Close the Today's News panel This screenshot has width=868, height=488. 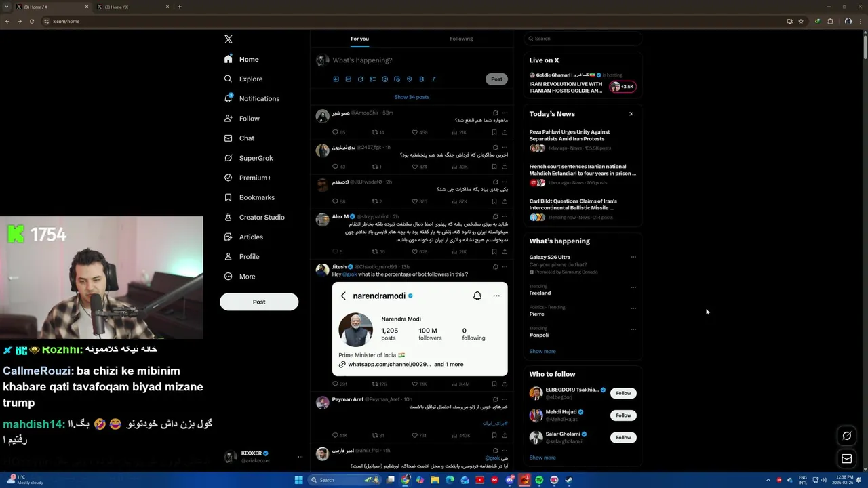631,114
